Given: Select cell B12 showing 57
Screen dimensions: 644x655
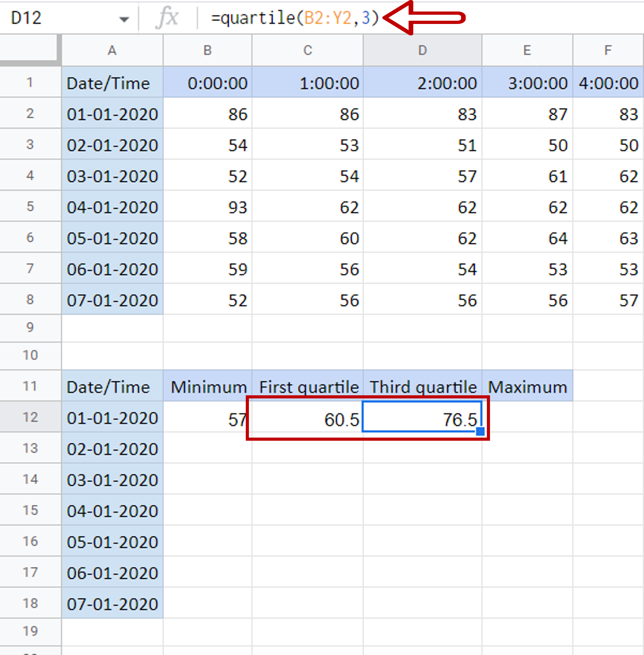Looking at the screenshot, I should (x=208, y=416).
